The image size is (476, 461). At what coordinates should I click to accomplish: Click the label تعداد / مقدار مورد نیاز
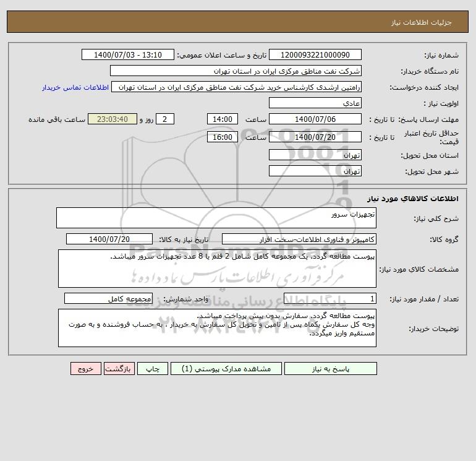click(424, 299)
